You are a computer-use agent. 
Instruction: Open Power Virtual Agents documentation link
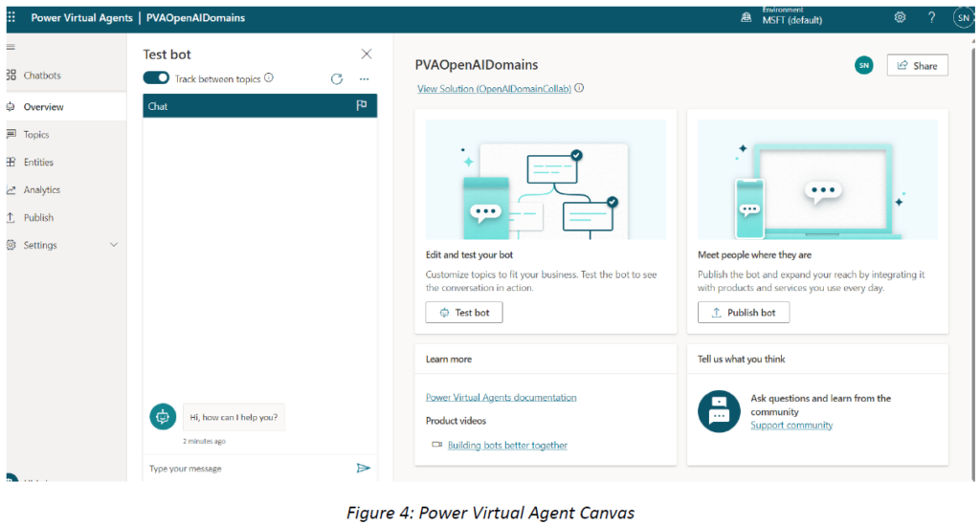click(501, 397)
